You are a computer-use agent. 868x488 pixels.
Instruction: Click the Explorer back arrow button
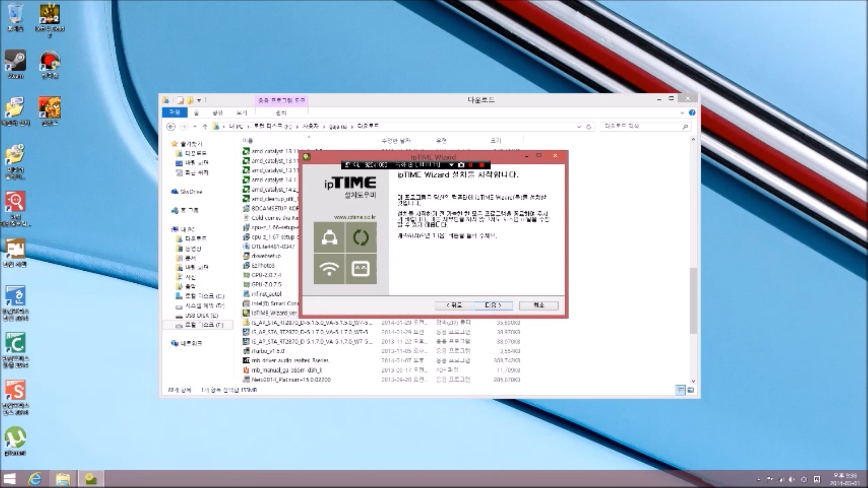pyautogui.click(x=171, y=127)
